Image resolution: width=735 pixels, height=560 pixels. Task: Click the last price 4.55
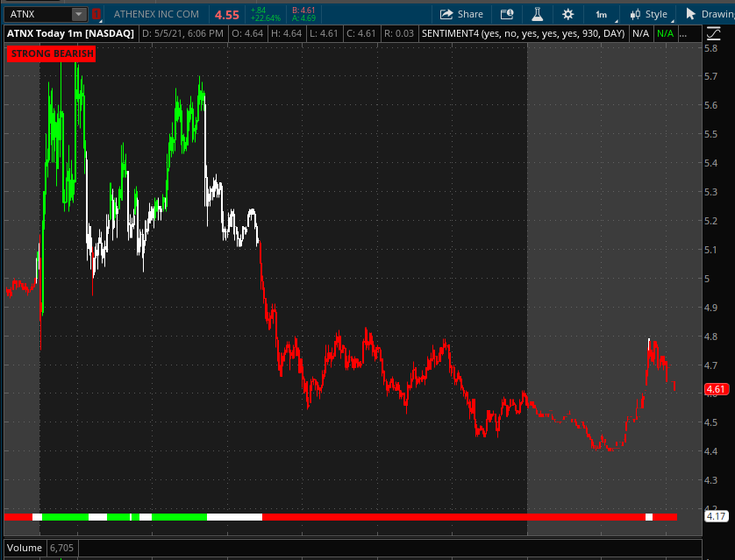[x=227, y=15]
